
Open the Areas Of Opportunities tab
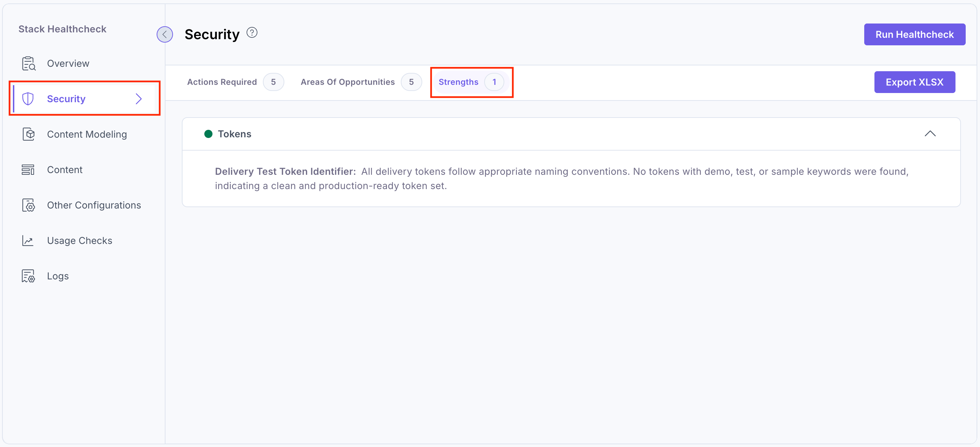(347, 82)
